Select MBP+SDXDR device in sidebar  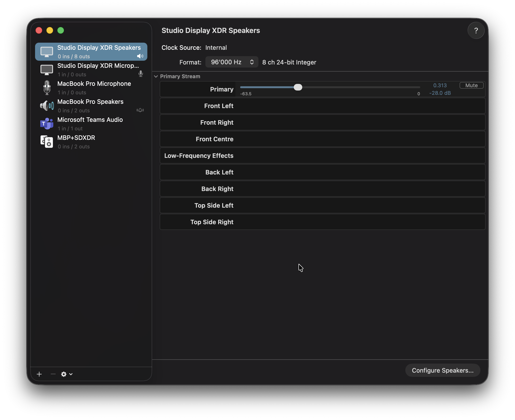[91, 142]
